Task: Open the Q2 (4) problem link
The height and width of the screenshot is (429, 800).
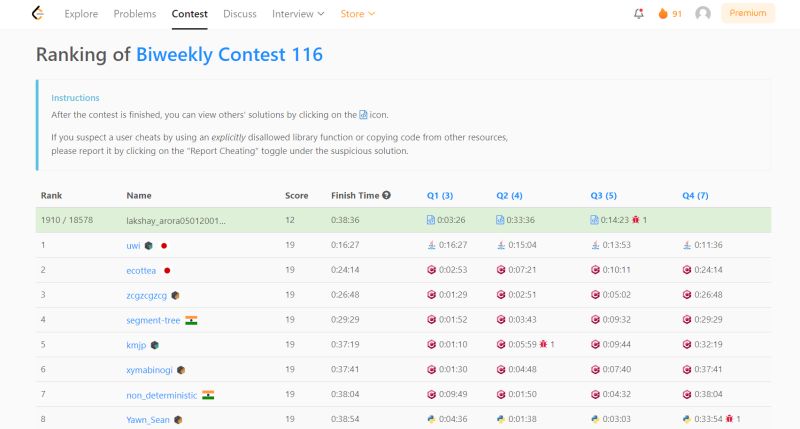Action: click(509, 195)
